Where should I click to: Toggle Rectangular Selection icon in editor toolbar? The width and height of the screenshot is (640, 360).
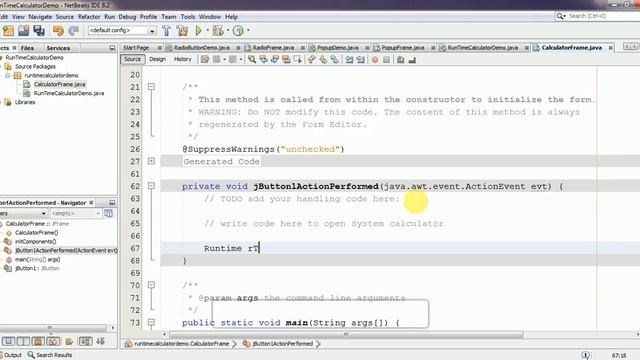pyautogui.click(x=298, y=60)
